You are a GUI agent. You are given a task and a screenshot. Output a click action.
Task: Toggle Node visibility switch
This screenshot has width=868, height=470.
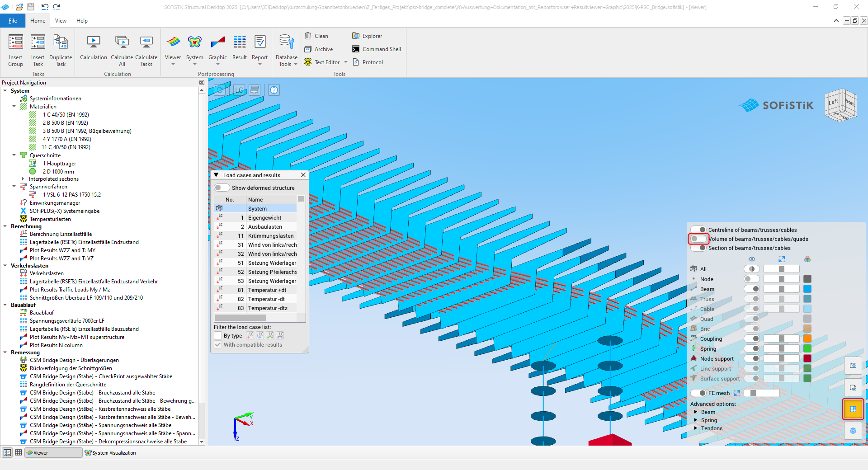tap(752, 279)
